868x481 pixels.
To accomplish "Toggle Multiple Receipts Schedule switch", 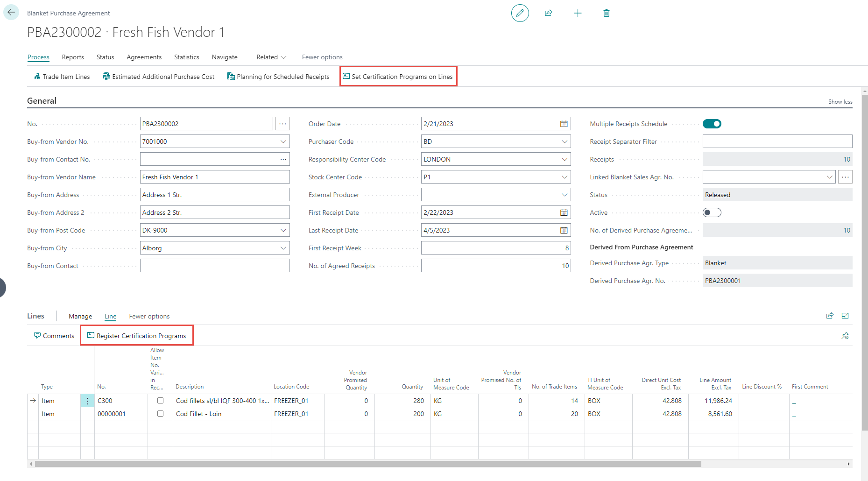I will click(712, 124).
